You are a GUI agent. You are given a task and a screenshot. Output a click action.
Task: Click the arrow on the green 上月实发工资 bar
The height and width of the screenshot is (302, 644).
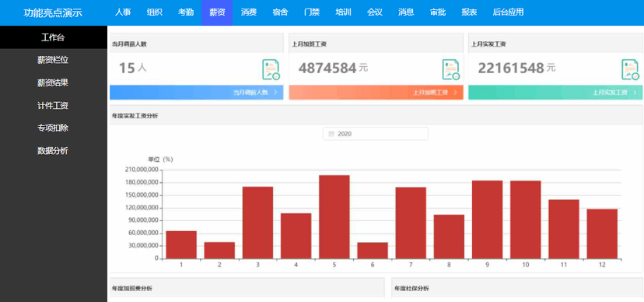(x=635, y=93)
